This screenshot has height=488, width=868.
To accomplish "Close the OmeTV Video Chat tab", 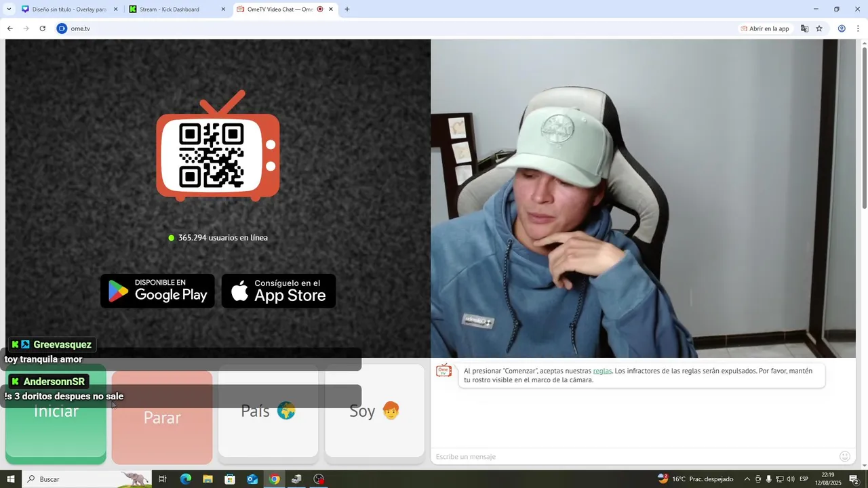I will pyautogui.click(x=331, y=9).
